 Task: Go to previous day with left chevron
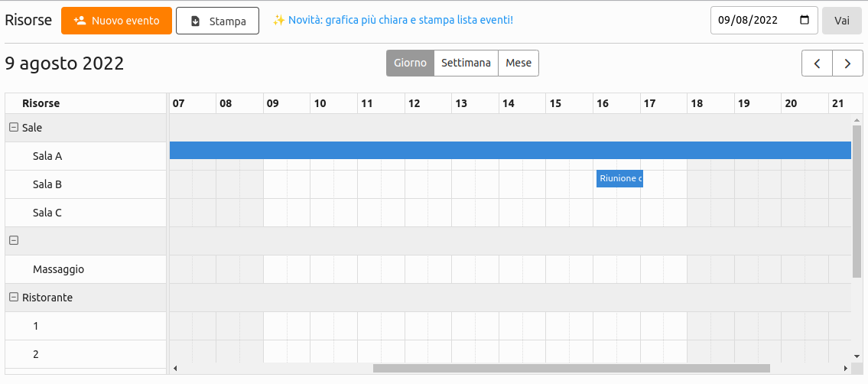(x=817, y=63)
